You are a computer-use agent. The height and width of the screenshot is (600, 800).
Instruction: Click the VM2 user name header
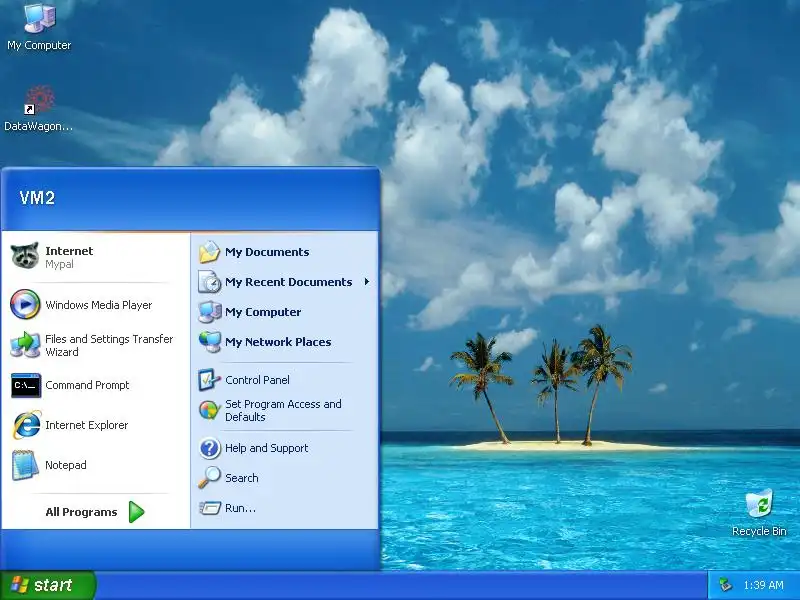pyautogui.click(x=37, y=197)
